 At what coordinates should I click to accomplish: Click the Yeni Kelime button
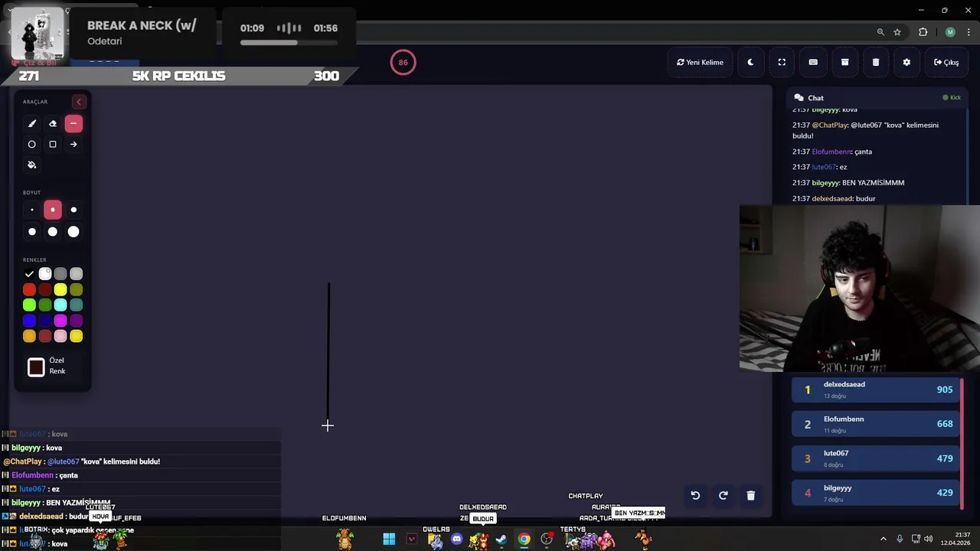(700, 62)
